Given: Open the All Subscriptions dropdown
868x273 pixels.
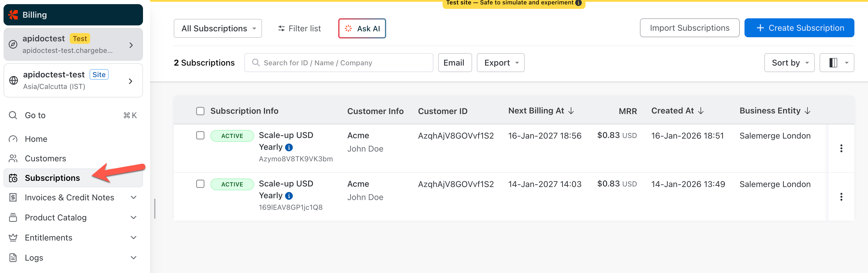Looking at the screenshot, I should coord(218,28).
